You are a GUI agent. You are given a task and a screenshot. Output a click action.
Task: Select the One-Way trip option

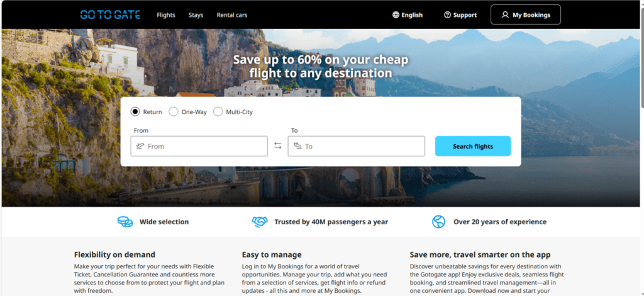point(187,112)
